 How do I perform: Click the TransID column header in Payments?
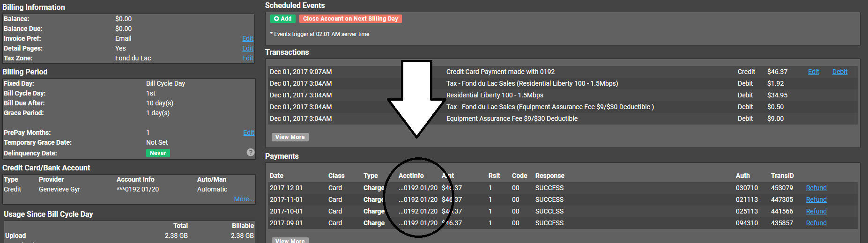pyautogui.click(x=782, y=176)
